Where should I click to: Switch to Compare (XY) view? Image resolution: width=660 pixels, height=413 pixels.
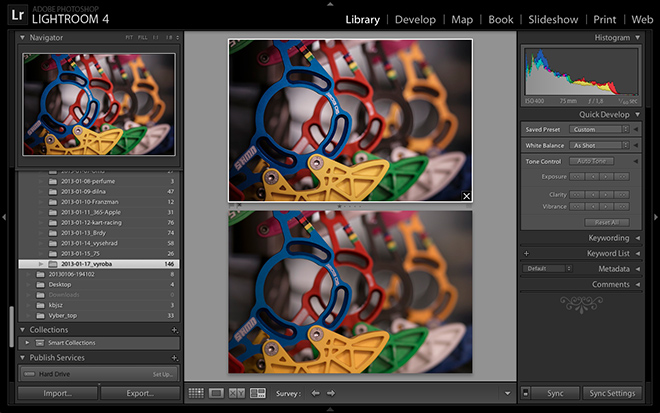pos(237,393)
